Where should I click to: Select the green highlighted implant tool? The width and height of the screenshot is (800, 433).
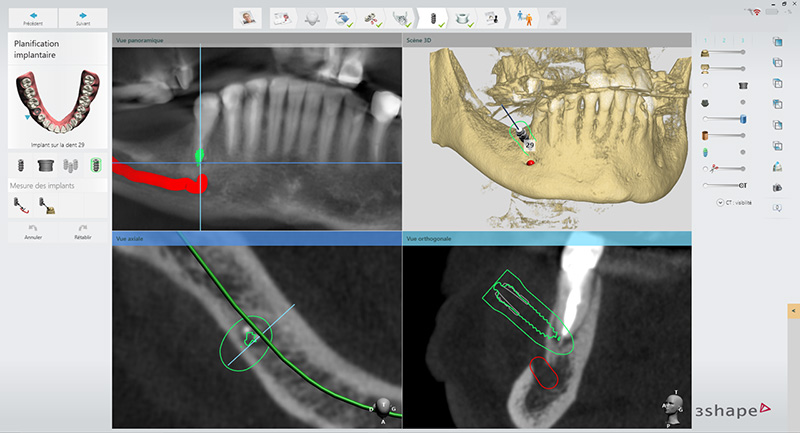point(96,165)
